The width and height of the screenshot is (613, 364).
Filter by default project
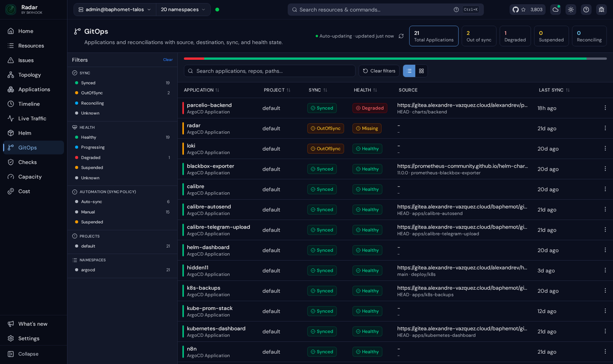tap(122, 246)
